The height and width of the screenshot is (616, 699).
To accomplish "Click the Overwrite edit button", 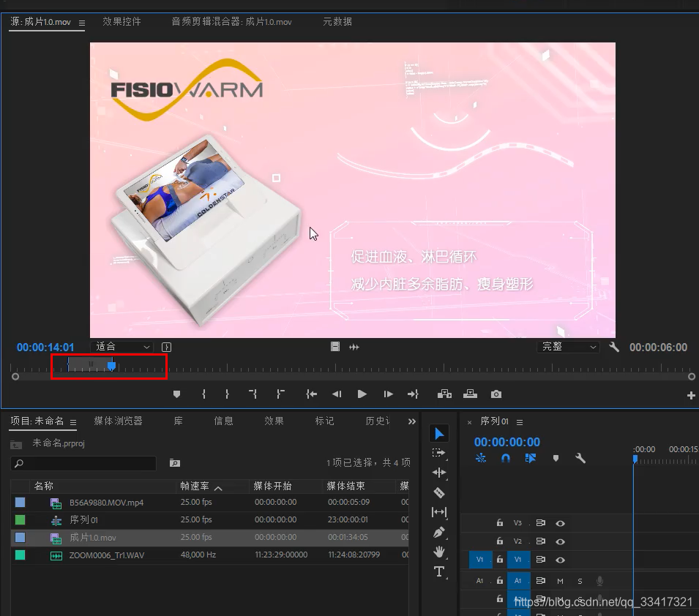I will point(470,394).
